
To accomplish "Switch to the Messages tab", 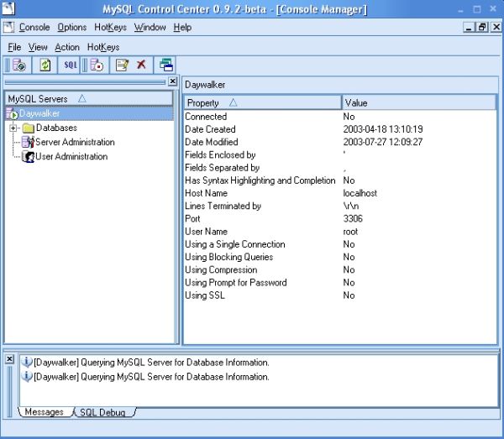I will (x=44, y=412).
